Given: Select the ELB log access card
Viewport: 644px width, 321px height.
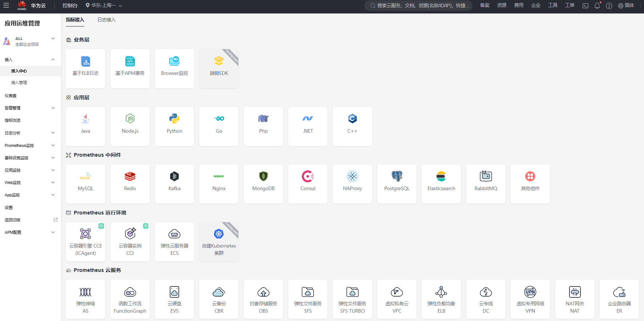Looking at the screenshot, I should 85,69.
